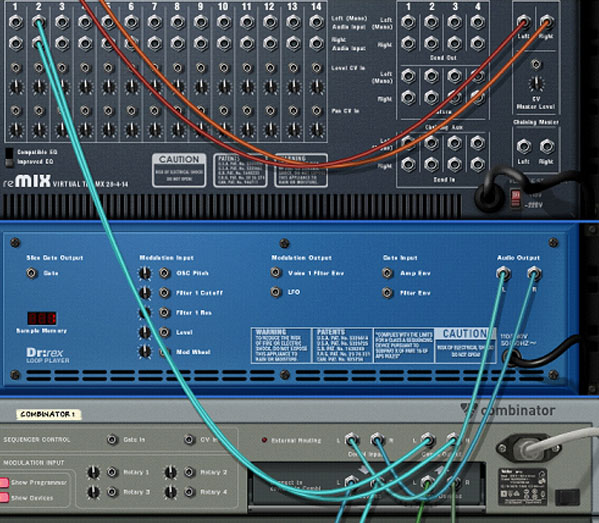Click Chaining Aux Send In 4 Right jack

click(x=478, y=165)
